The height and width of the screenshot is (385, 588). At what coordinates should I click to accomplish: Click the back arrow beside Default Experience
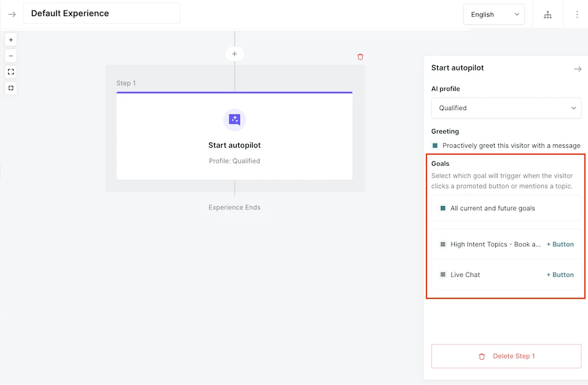12,14
